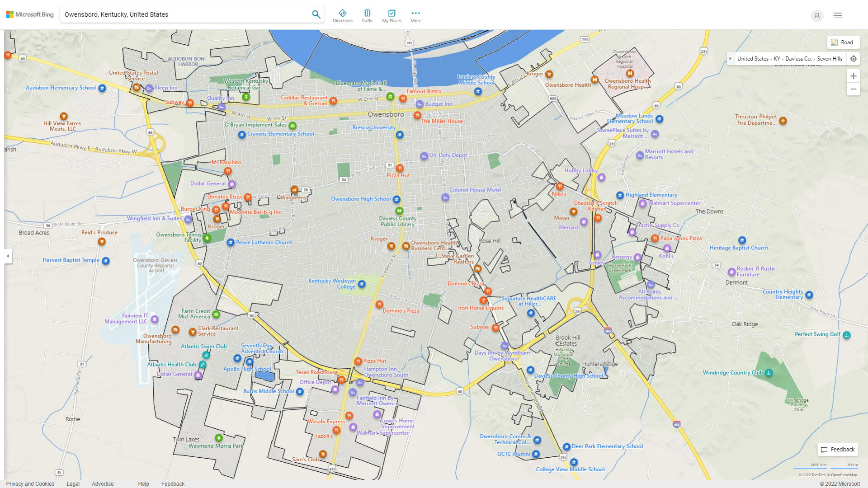The image size is (868, 488).
Task: Expand the collapsed left side panel
Action: click(8, 256)
